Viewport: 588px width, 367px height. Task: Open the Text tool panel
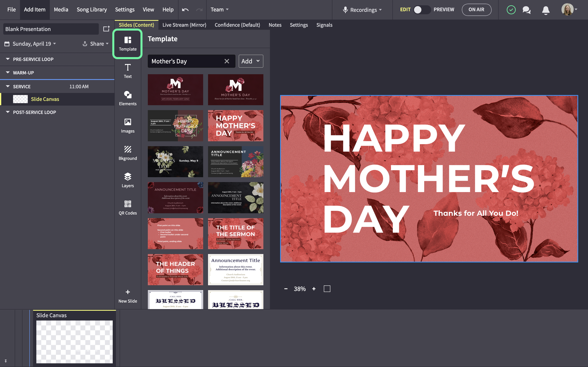click(128, 71)
